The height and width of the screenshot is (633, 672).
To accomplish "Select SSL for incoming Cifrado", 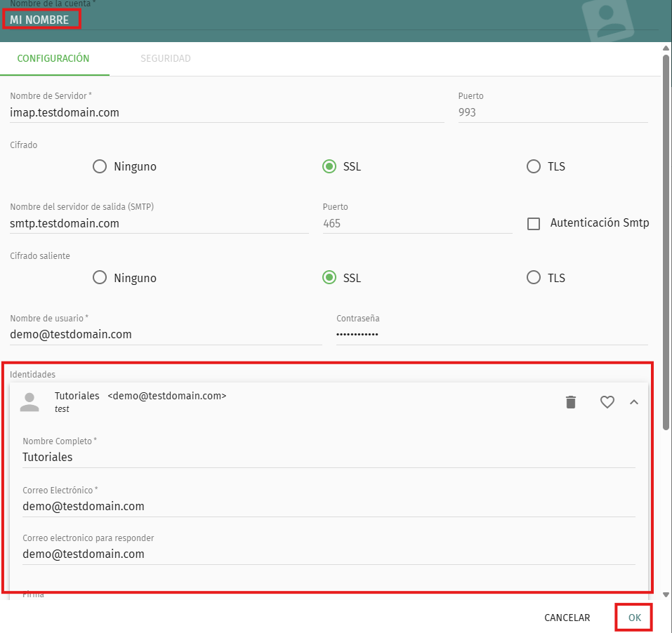I will pyautogui.click(x=329, y=167).
